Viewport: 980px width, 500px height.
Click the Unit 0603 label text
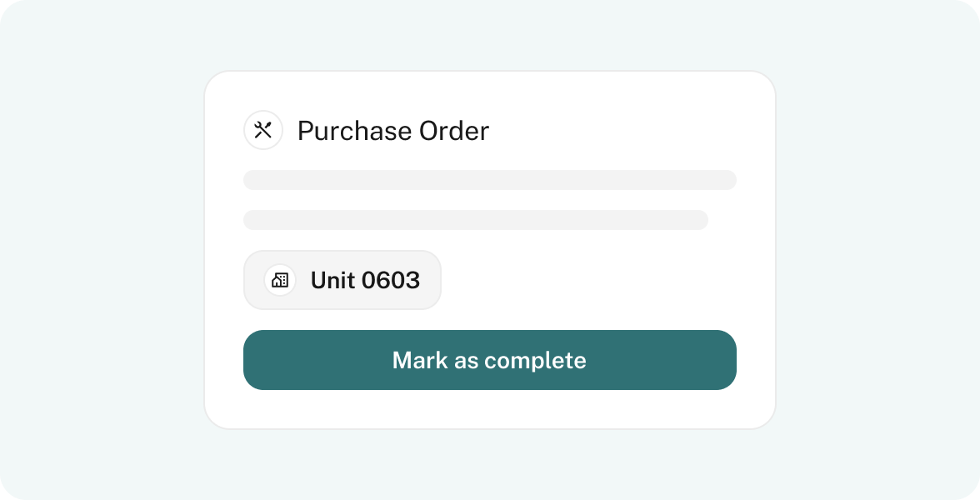(x=365, y=280)
